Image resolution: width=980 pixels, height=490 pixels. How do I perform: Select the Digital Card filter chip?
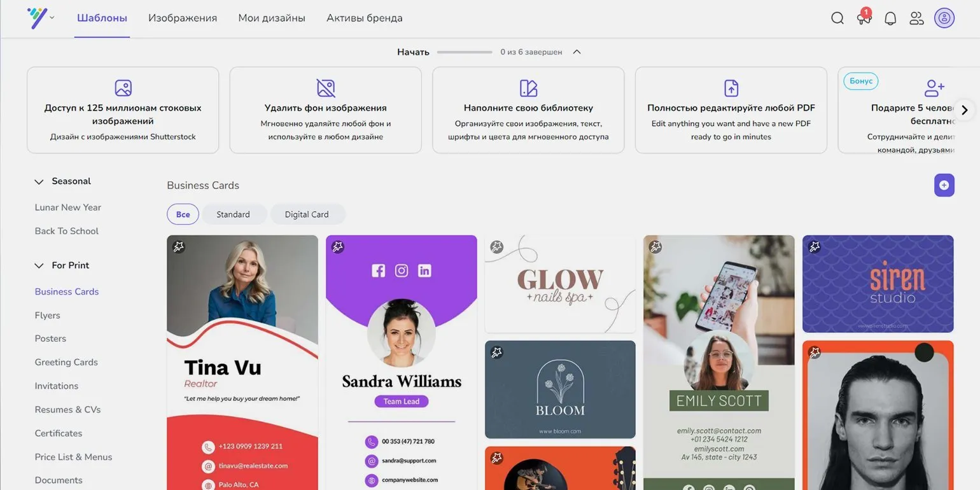click(307, 214)
